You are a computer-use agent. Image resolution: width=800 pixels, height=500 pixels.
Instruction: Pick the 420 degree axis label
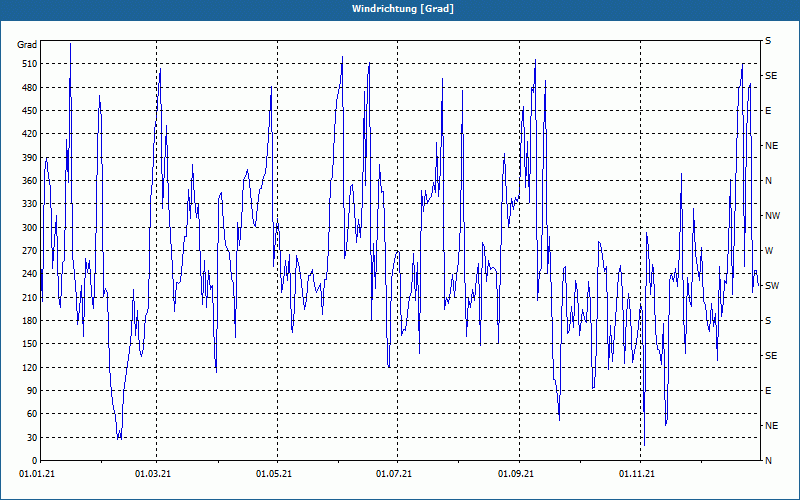coord(30,134)
